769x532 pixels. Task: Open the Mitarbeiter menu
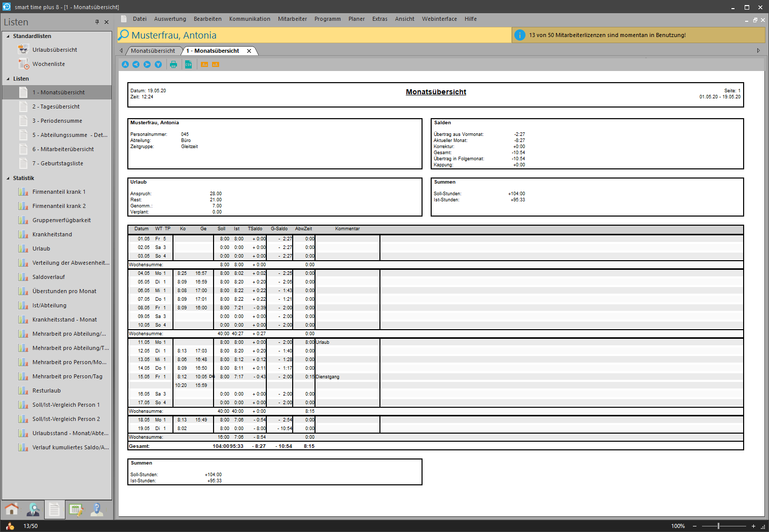[292, 19]
